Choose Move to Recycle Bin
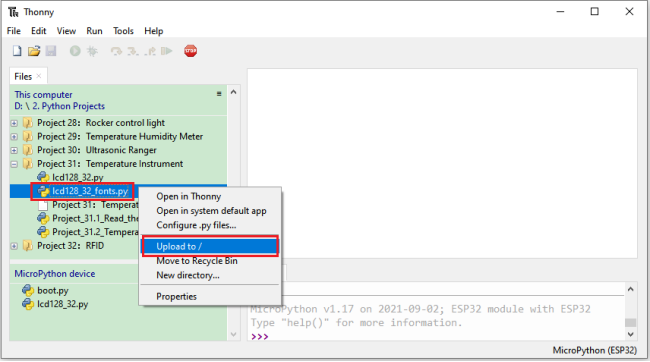The width and height of the screenshot is (650, 362). click(210, 261)
